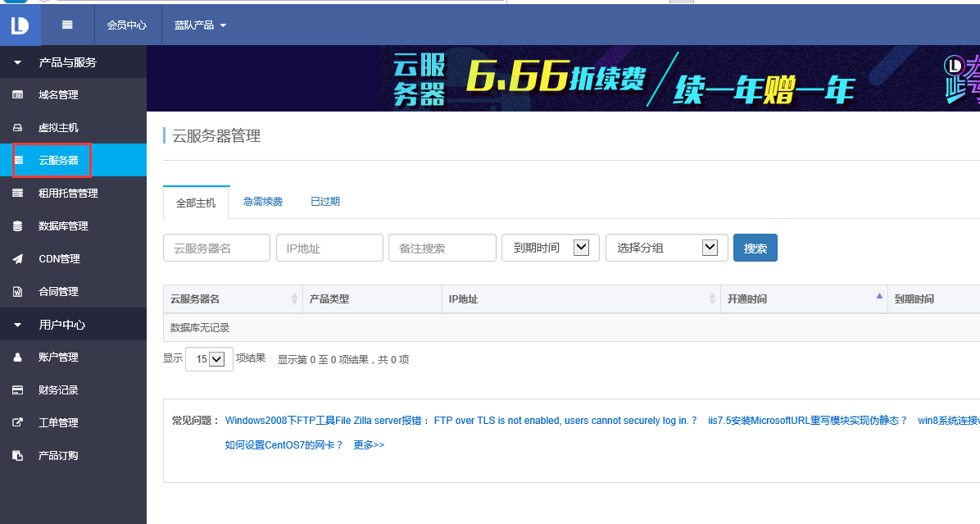Open the 更多>> FAQ link
The image size is (980, 524).
369,444
